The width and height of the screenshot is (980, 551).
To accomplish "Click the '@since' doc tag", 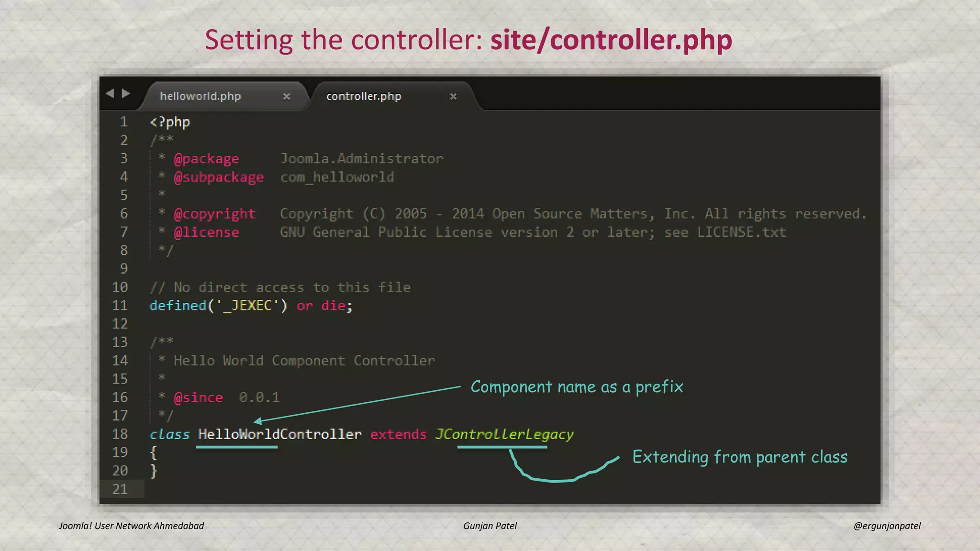I will coord(198,397).
